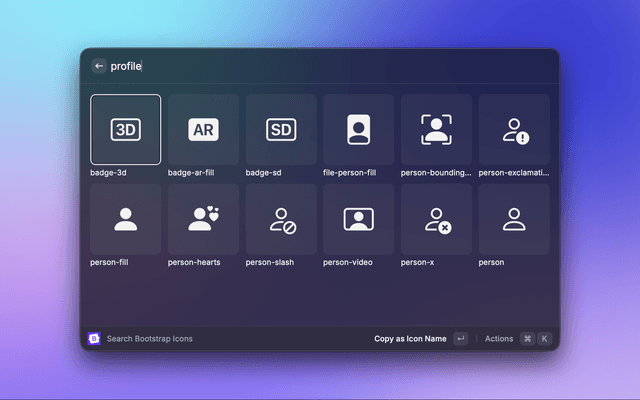Pick the person-hearts icon
This screenshot has width=640, height=400.
[x=203, y=219]
